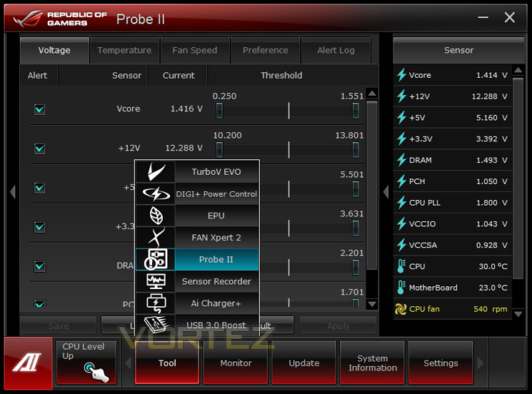Collapse the Sensor panel with left arrow
The width and height of the screenshot is (532, 394).
(386, 192)
